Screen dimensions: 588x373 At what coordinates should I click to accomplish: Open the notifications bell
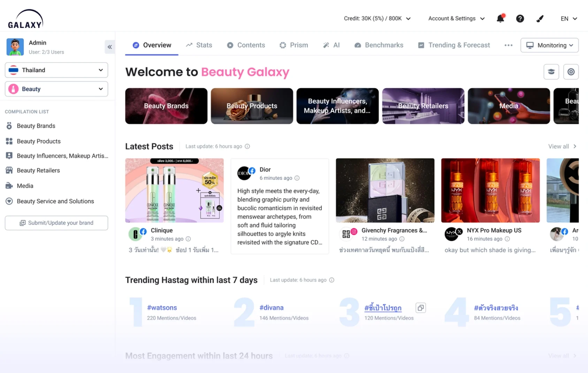point(501,18)
